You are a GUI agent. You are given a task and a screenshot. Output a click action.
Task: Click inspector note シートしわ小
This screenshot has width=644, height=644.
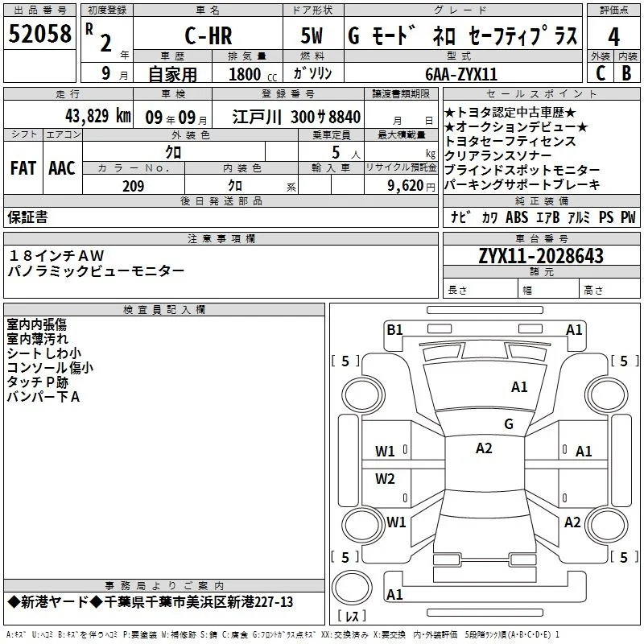pos(44,353)
